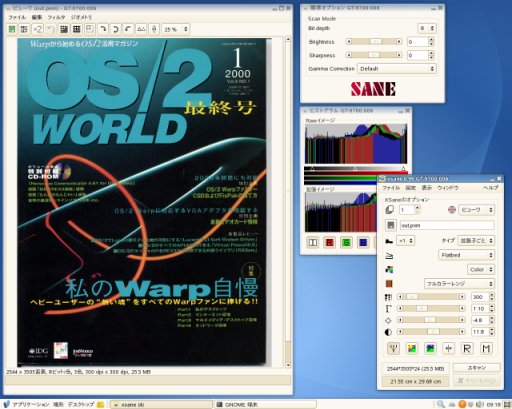
Task: Open the アプリケーション panel menu
Action: [31, 404]
